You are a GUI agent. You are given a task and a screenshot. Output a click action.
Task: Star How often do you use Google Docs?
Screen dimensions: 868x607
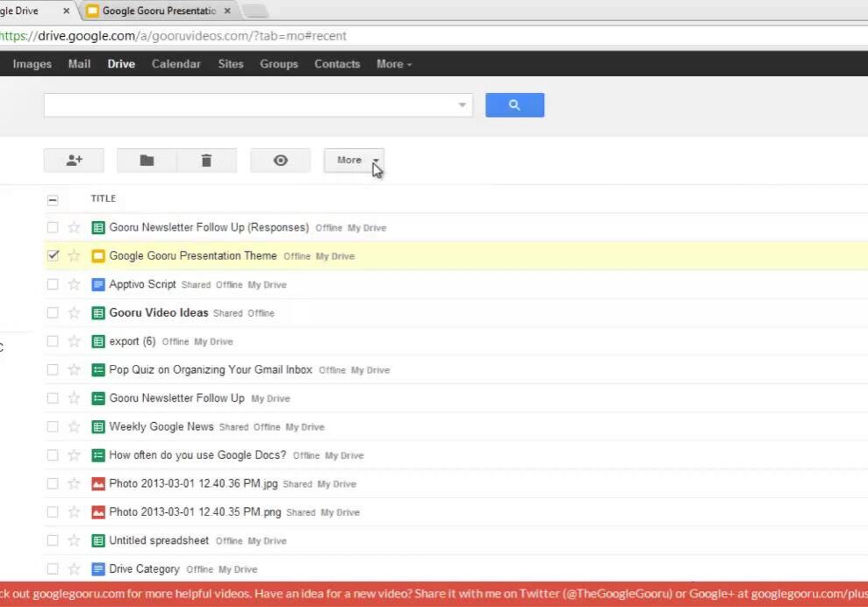[74, 455]
